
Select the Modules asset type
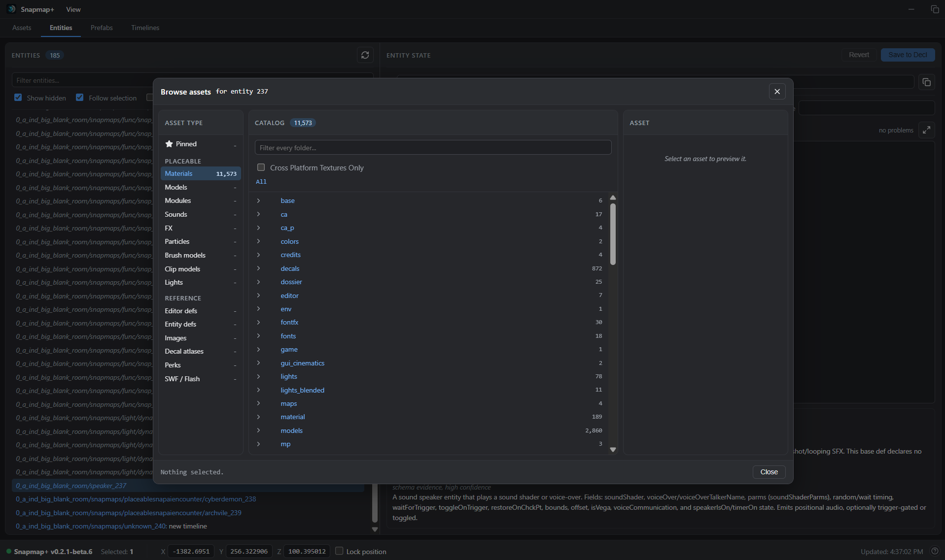(201, 200)
